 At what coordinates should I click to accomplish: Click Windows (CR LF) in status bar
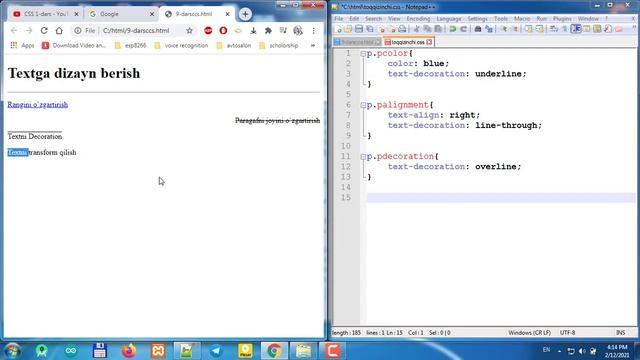(x=529, y=333)
